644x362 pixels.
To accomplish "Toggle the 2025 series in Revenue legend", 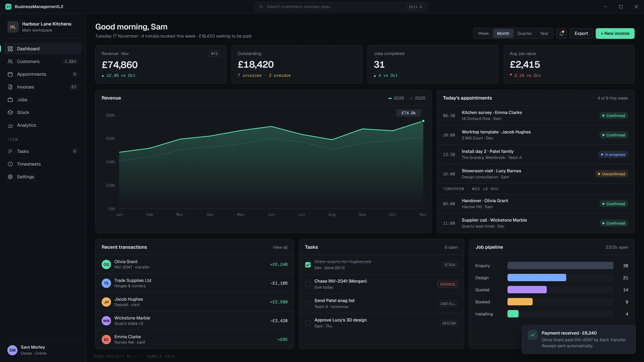I will pyautogui.click(x=418, y=98).
